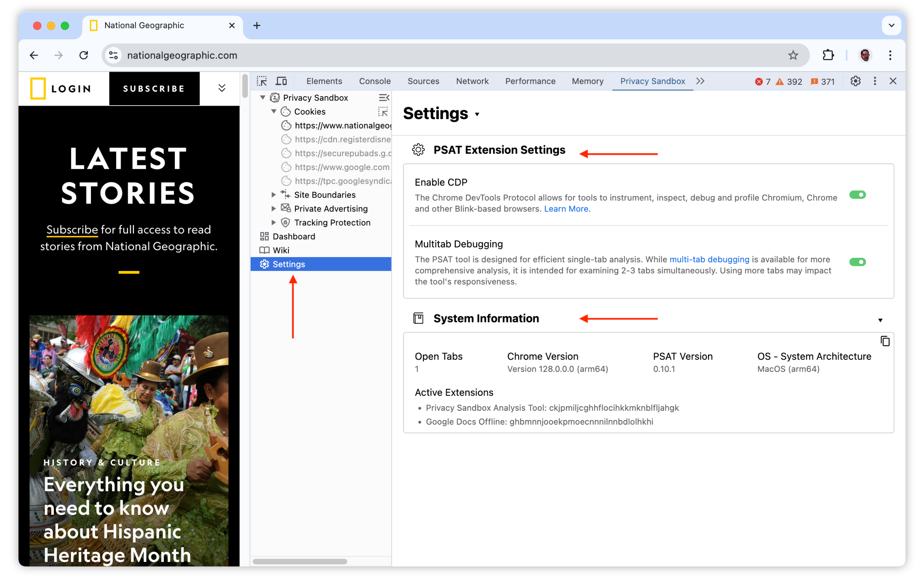Image resolution: width=924 pixels, height=578 pixels.
Task: Show more DevTools tabs chevron
Action: pyautogui.click(x=700, y=81)
